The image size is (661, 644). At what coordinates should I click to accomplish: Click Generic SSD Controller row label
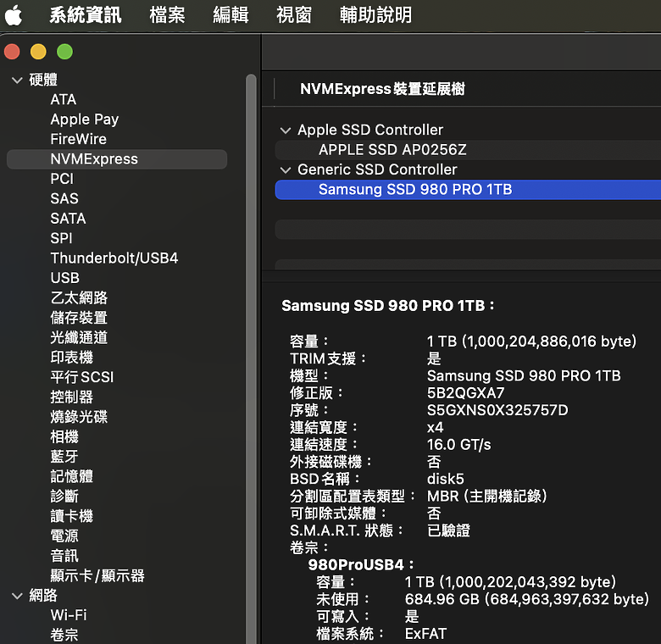tap(377, 169)
